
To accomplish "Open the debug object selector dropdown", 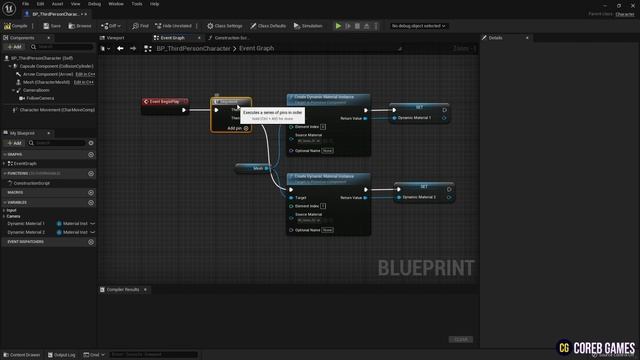I will point(418,26).
